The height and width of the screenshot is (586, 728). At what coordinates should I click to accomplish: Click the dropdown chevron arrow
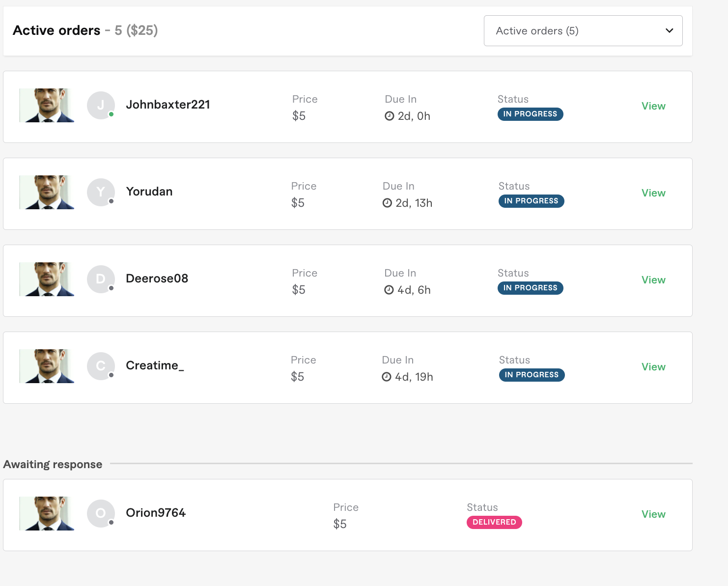tap(669, 30)
